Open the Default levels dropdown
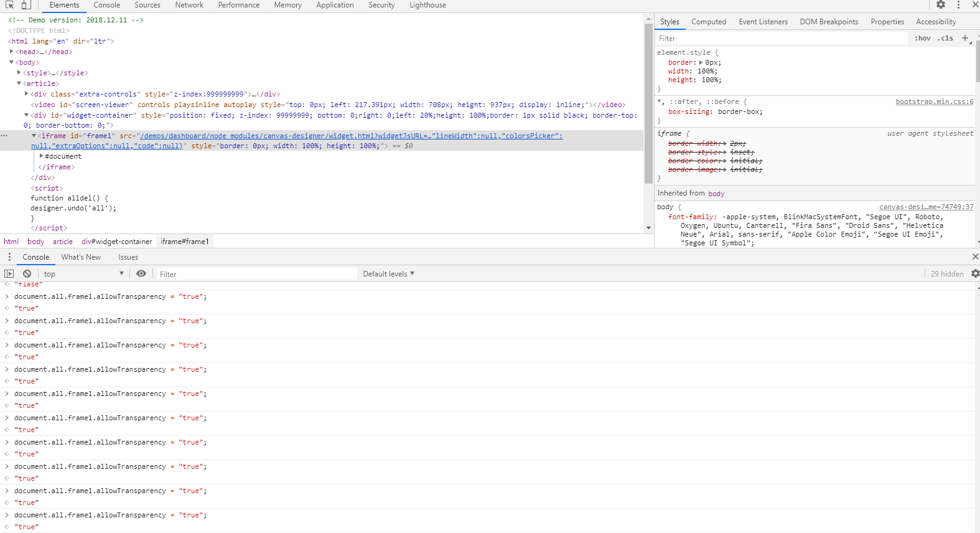Screen dimensions: 980x533 click(x=389, y=274)
